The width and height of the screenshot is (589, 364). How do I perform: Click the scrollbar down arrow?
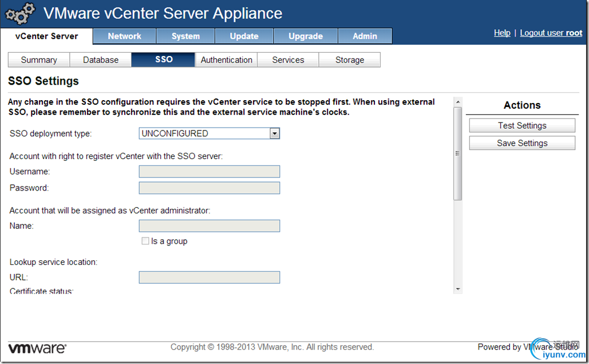(x=457, y=289)
